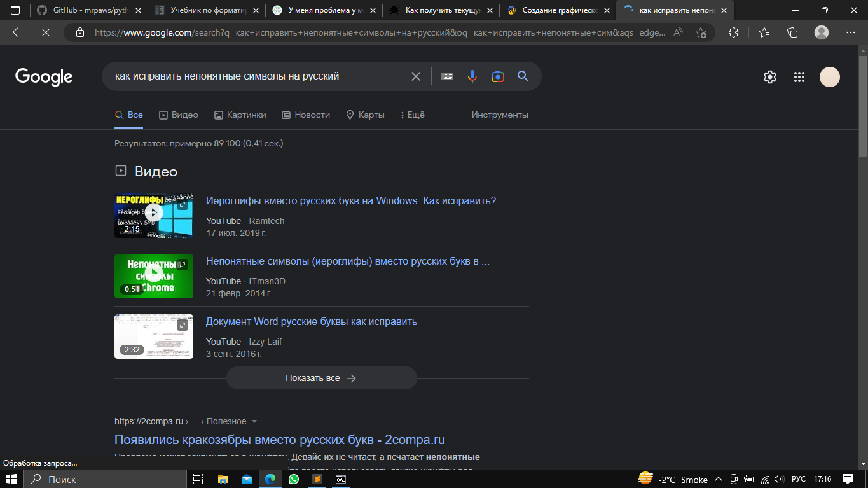Image resolution: width=868 pixels, height=488 pixels.
Task: Play the ITman3D 0:51 video thumbnail
Action: [x=154, y=276]
